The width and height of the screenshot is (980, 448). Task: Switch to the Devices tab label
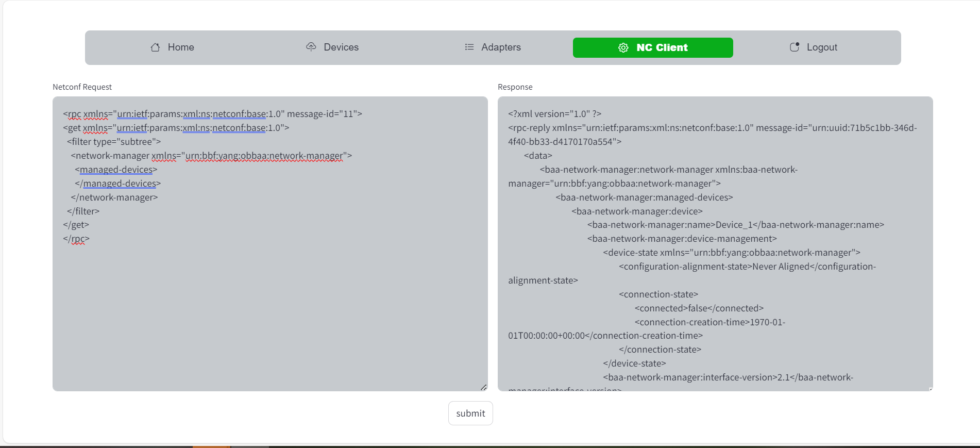pos(341,47)
